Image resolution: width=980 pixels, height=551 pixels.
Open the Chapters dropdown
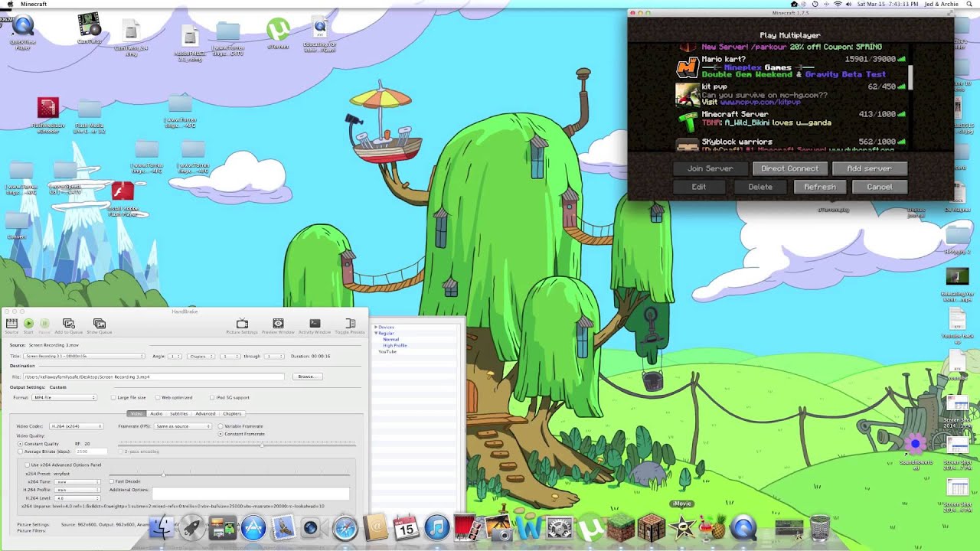202,357
